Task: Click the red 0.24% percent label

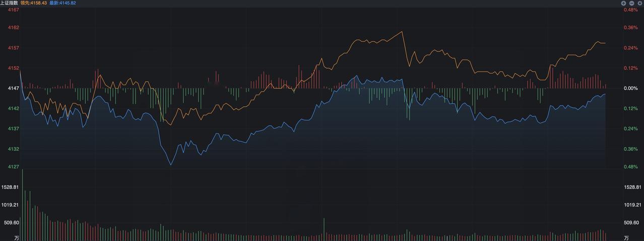Action: [x=631, y=48]
